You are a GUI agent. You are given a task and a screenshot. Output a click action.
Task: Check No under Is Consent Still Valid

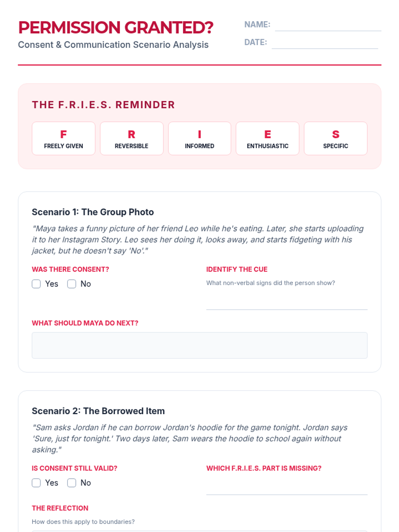pyautogui.click(x=72, y=483)
